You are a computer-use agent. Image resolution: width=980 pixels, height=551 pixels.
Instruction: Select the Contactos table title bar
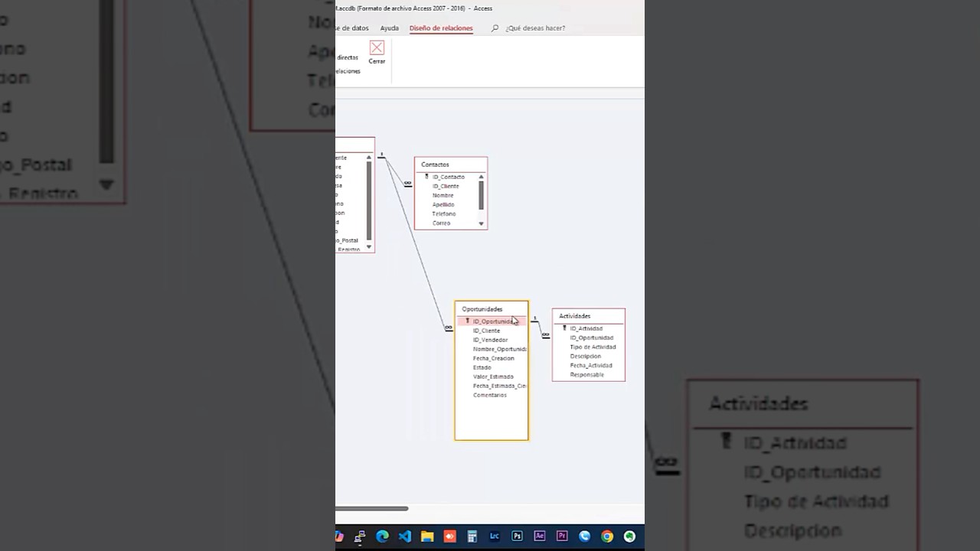[x=451, y=165]
